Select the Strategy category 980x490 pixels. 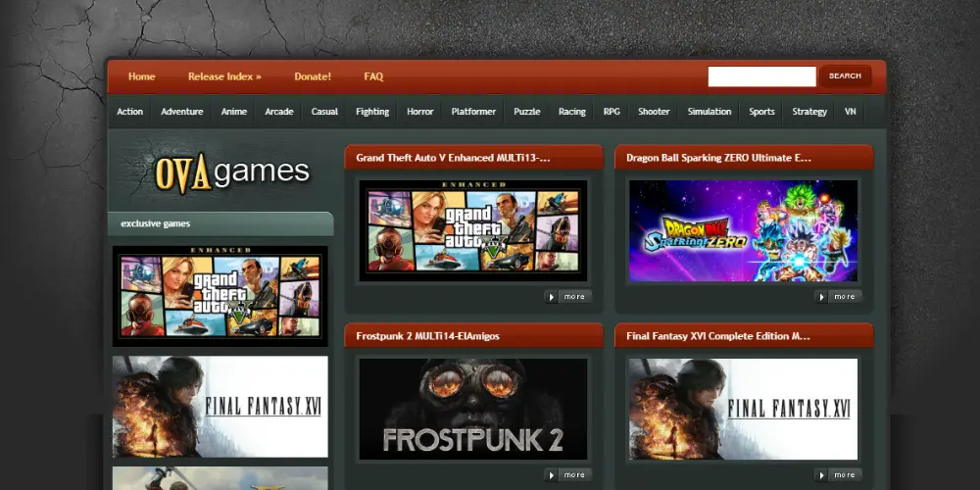(809, 112)
